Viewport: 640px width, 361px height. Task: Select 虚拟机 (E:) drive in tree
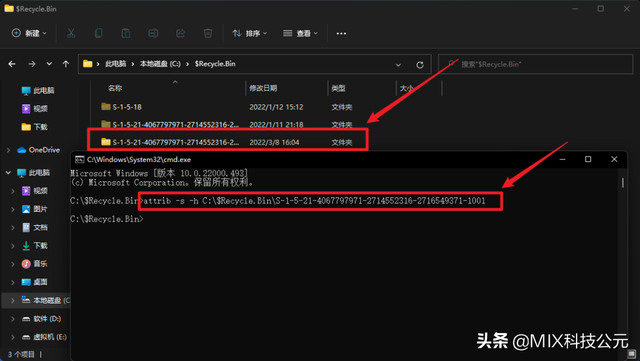click(44, 337)
